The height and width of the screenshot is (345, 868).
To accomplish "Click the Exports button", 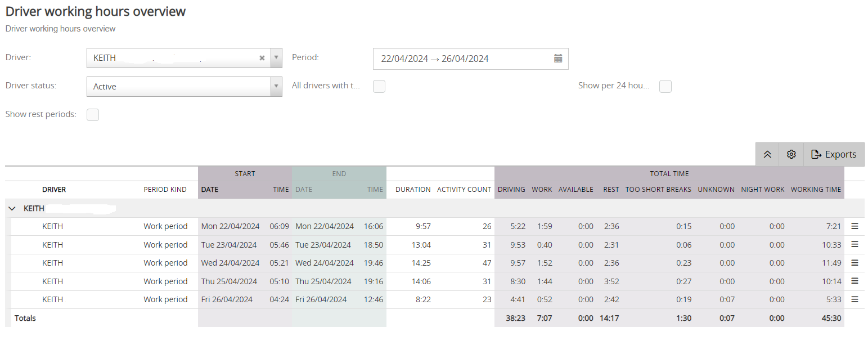I will (x=834, y=154).
